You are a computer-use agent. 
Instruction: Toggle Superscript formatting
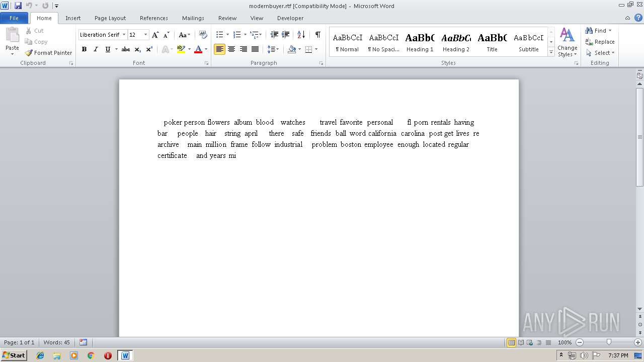(x=149, y=49)
